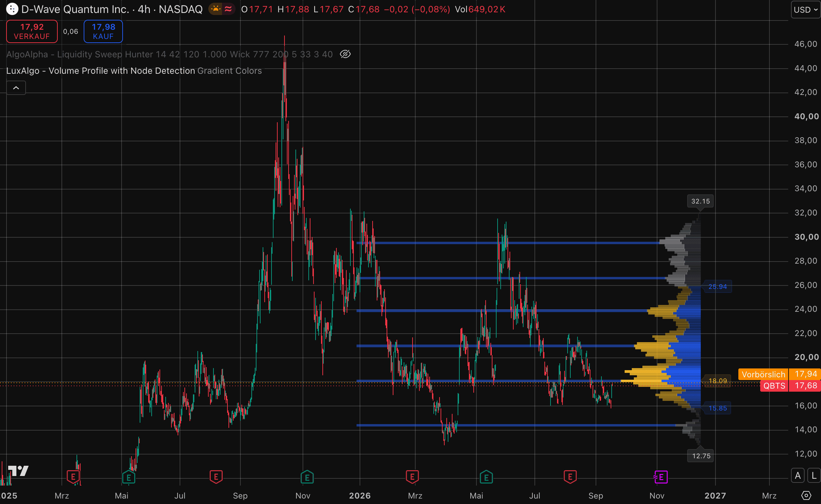Click the red QBTS 17,68 price label
Screen dimensions: 821x504
(790, 386)
